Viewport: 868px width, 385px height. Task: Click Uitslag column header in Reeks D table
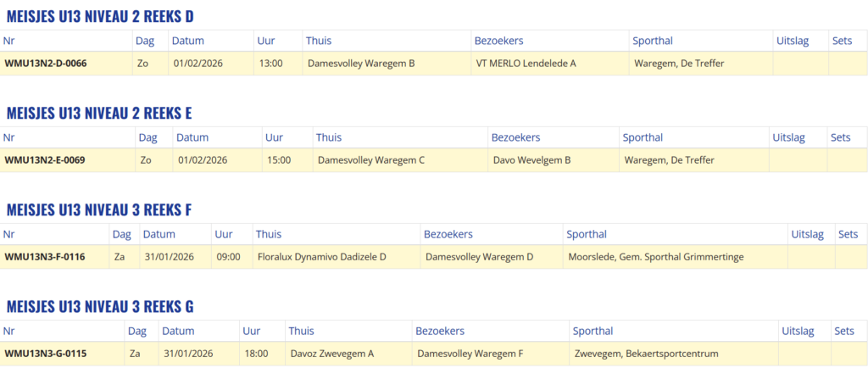[x=791, y=41]
